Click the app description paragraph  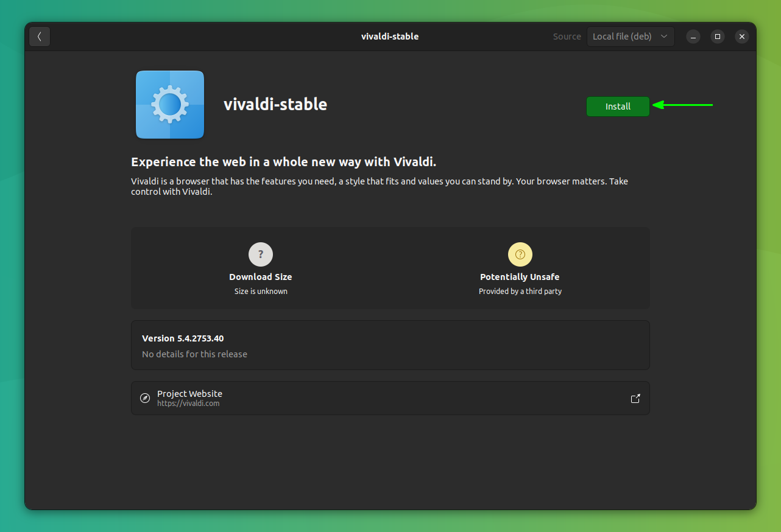click(x=379, y=186)
